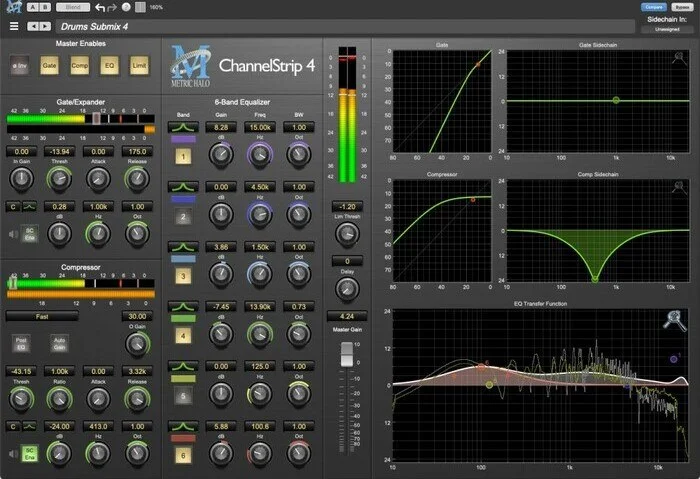Click the Bypass button
The width and height of the screenshot is (700, 479).
(682, 7)
